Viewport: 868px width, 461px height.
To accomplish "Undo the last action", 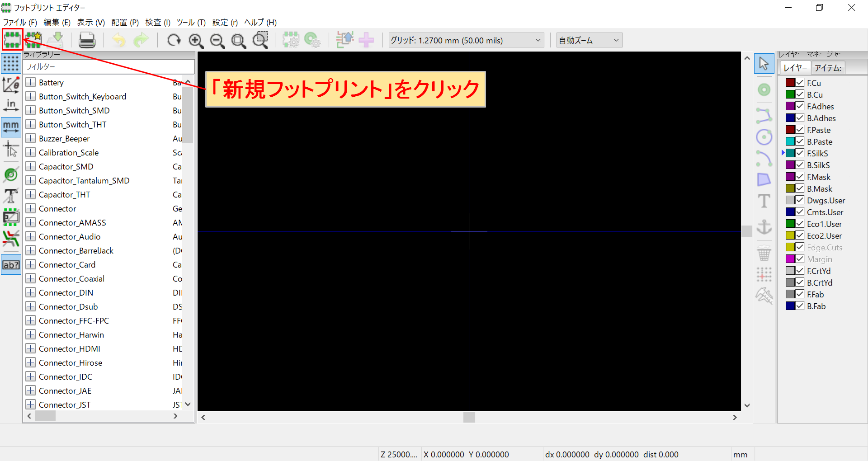I will click(x=118, y=40).
